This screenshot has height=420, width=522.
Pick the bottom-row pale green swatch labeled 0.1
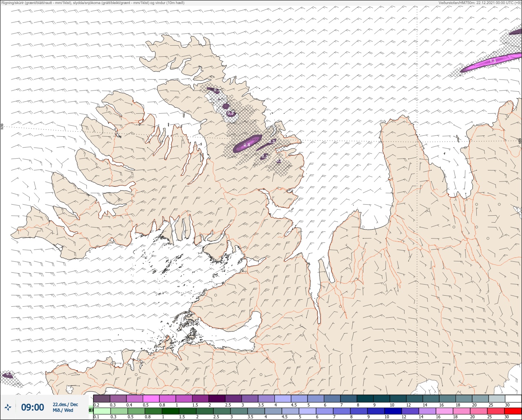(x=102, y=411)
